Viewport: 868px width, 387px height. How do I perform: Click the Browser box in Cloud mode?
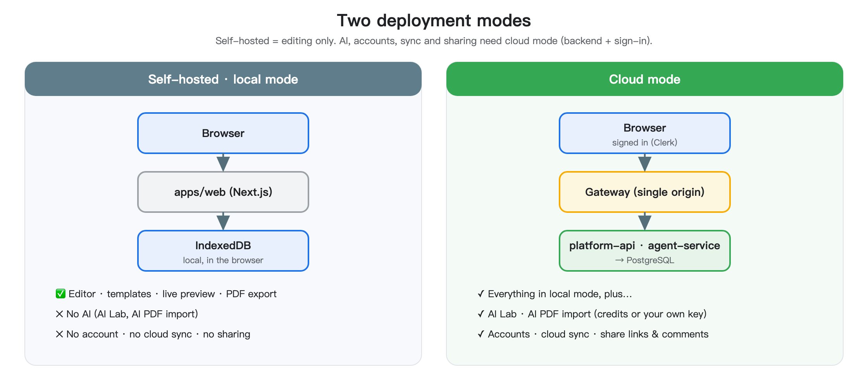(x=645, y=133)
